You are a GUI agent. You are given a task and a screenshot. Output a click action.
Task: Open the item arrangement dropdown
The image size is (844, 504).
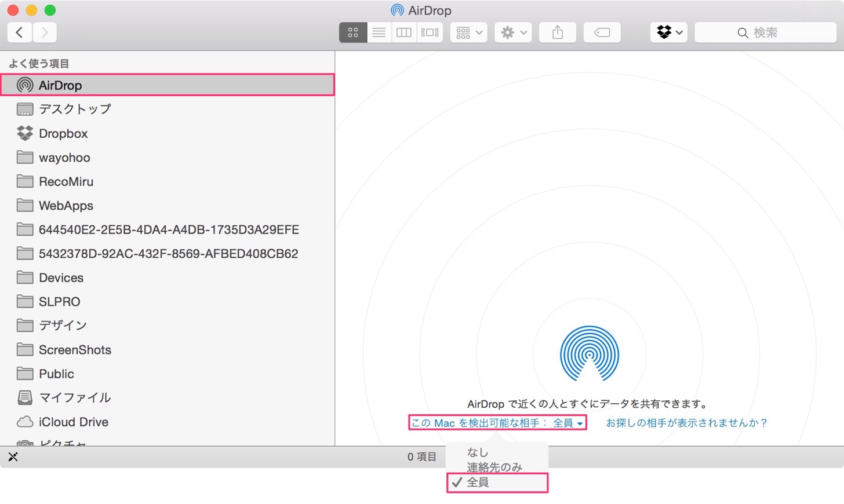point(469,32)
